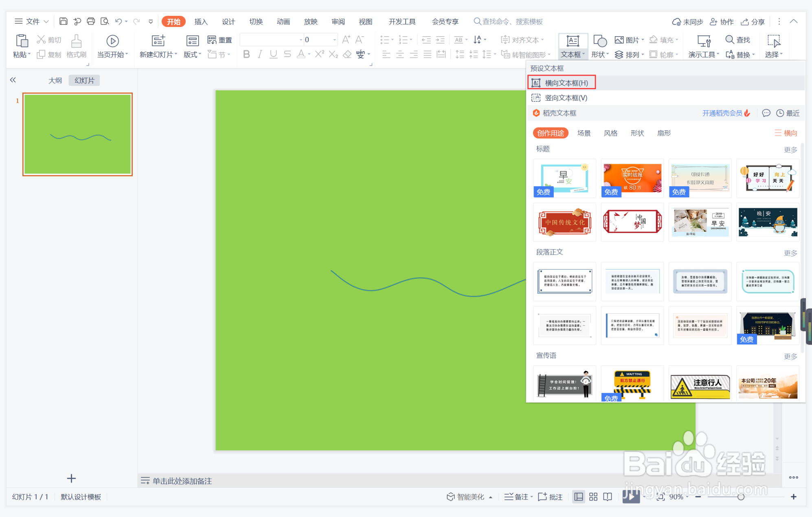The width and height of the screenshot is (812, 517).
Task: Select the 场景 category filter
Action: (584, 133)
